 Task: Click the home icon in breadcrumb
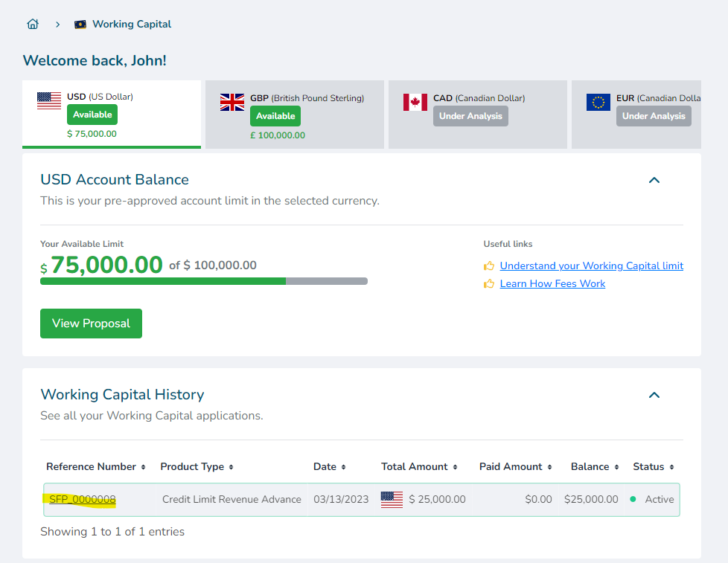point(32,24)
